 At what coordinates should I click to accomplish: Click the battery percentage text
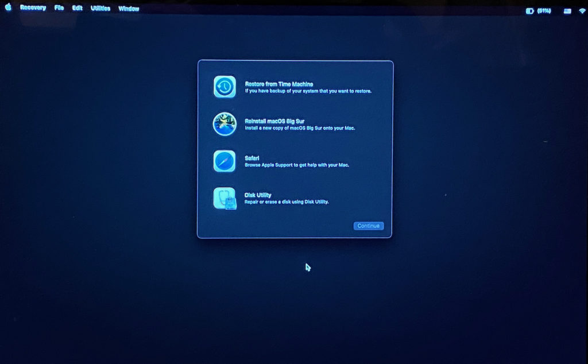(544, 11)
